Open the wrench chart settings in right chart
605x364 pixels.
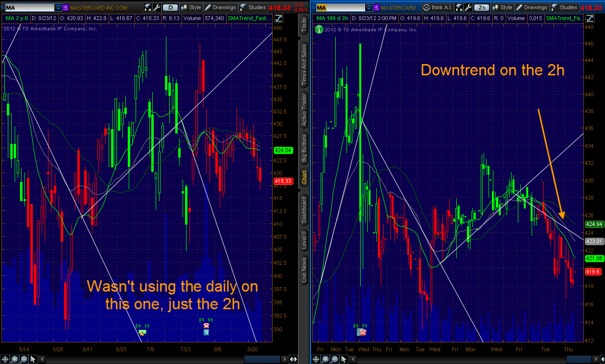coord(467,8)
